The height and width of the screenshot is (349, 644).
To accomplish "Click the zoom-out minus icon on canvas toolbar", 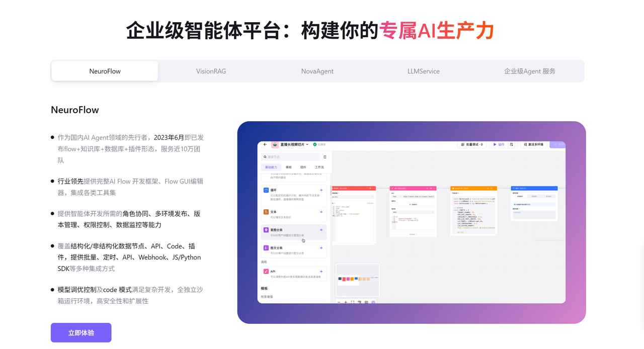I will [x=339, y=302].
